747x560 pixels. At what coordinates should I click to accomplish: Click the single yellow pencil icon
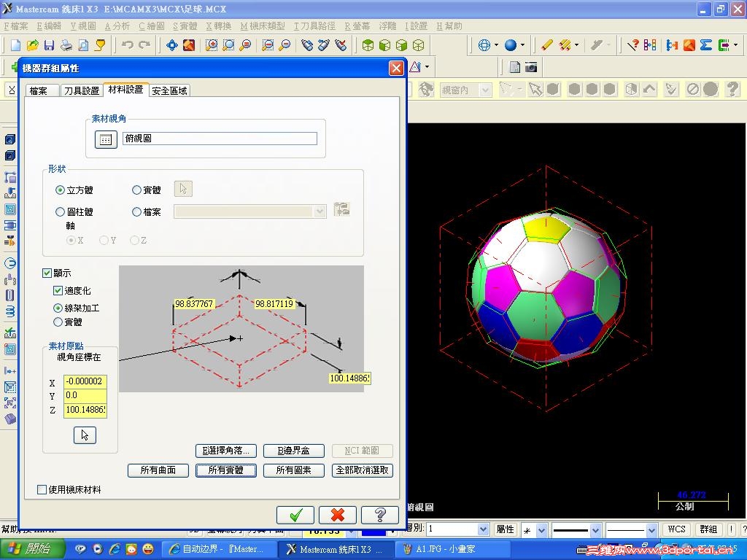tap(547, 45)
